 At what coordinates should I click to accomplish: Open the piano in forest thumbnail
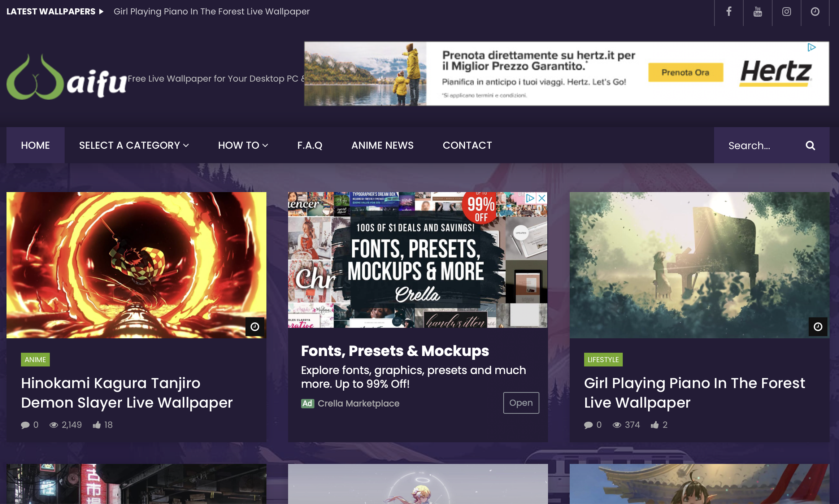[x=699, y=265]
